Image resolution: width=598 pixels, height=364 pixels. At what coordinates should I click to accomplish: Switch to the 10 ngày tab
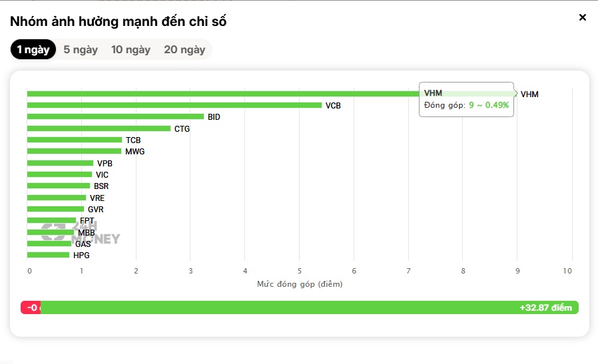(x=131, y=49)
